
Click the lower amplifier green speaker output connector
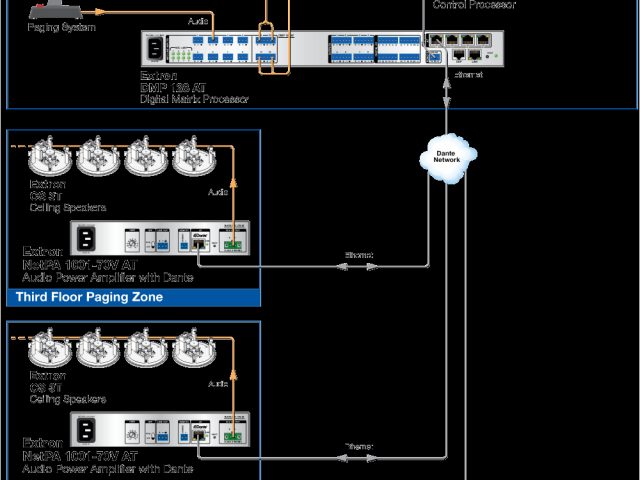234,434
